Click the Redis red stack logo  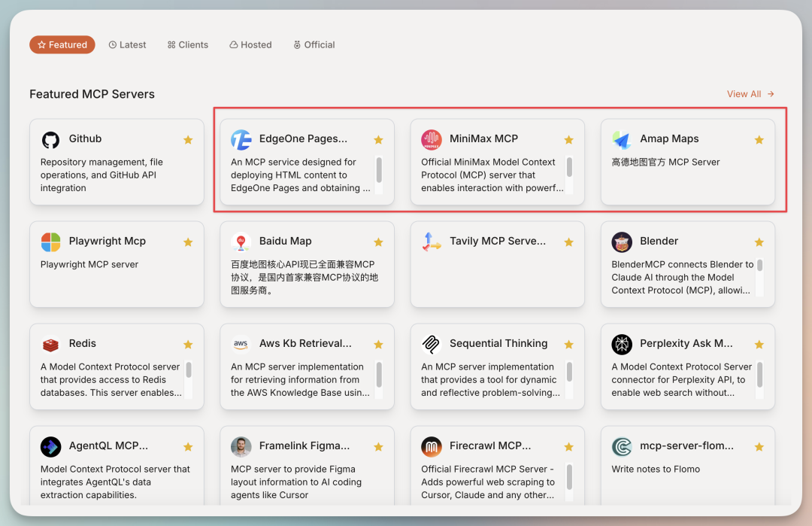point(51,344)
